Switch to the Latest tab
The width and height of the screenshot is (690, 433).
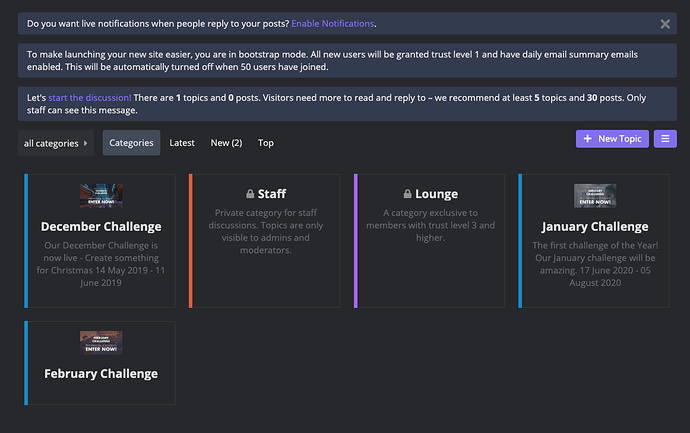(x=182, y=143)
